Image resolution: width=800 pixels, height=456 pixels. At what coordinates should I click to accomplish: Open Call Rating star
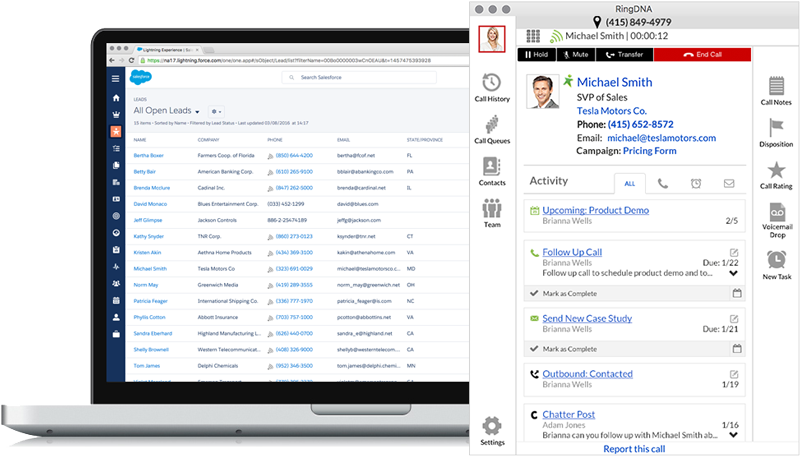776,175
